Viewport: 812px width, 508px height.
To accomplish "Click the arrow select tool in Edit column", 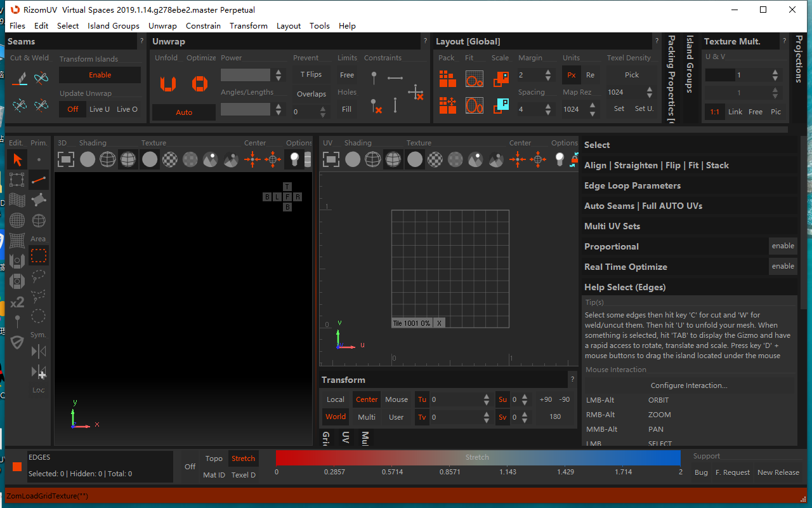I will [x=17, y=159].
